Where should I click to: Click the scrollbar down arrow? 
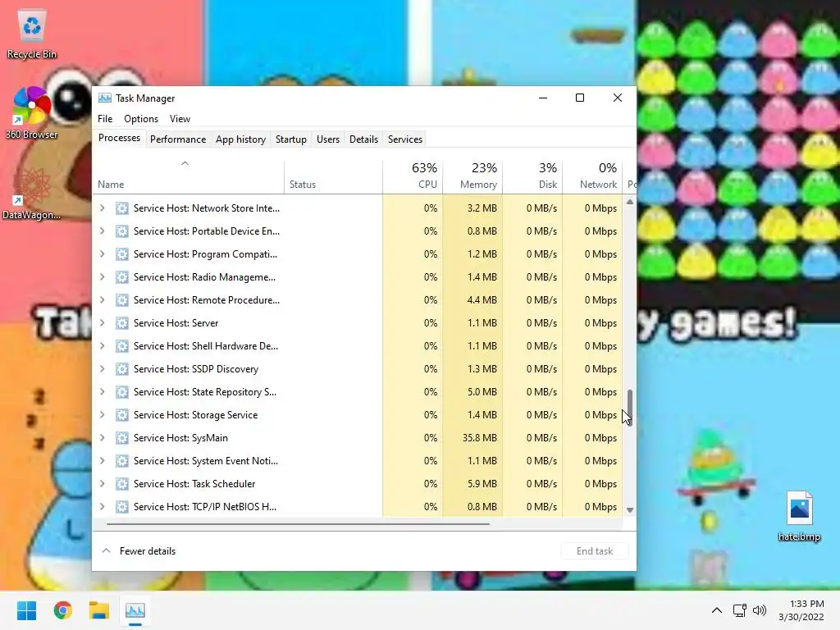pyautogui.click(x=630, y=510)
